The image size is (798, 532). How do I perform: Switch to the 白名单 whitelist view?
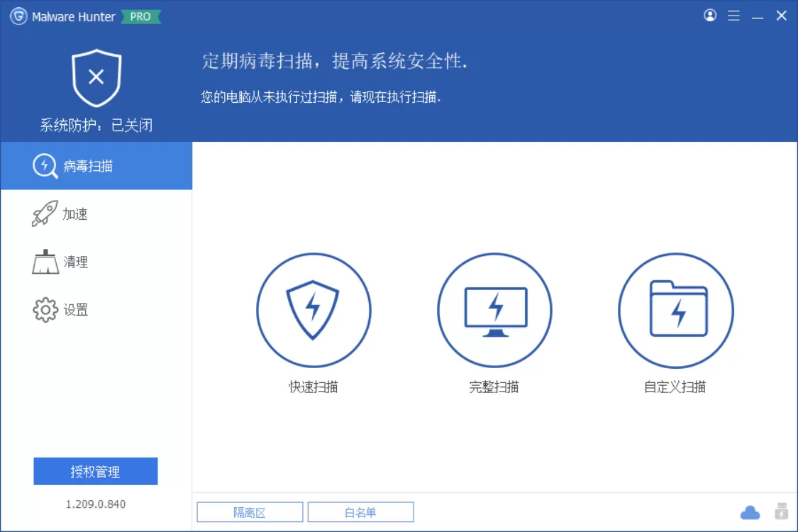pos(360,511)
